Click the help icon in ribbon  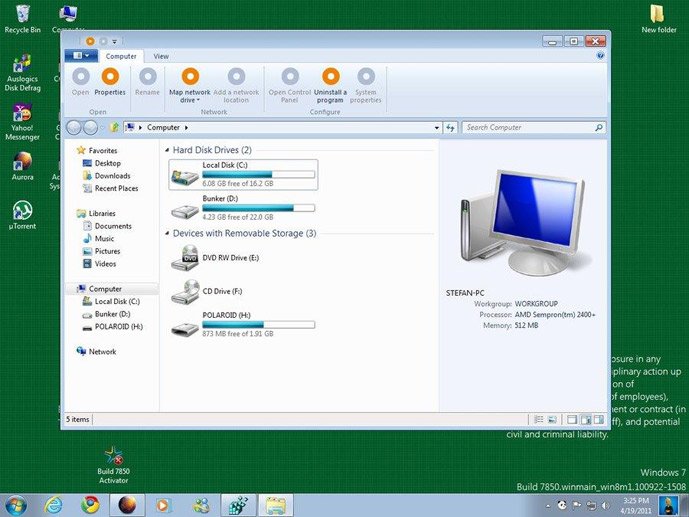[x=600, y=56]
